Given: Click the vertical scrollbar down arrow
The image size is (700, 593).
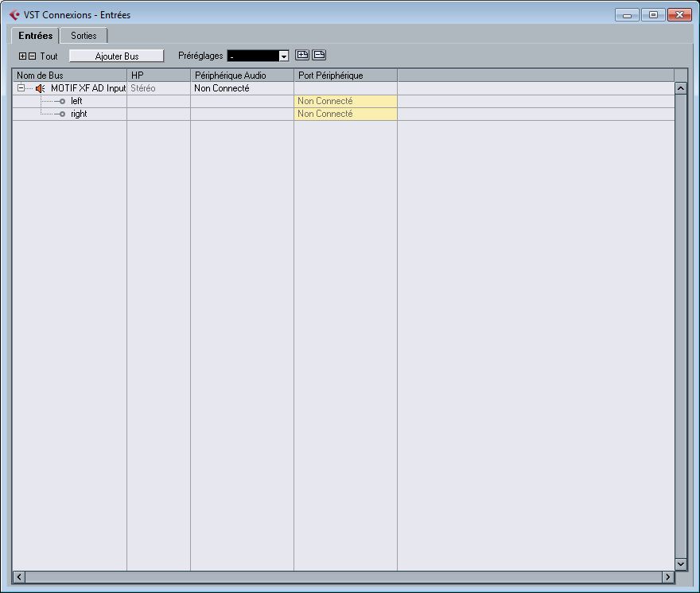Looking at the screenshot, I should click(680, 564).
